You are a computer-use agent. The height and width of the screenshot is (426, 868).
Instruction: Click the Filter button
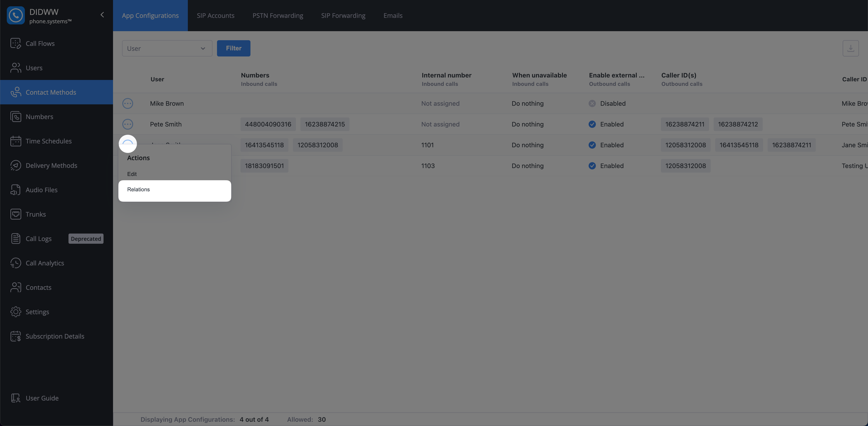pyautogui.click(x=234, y=49)
